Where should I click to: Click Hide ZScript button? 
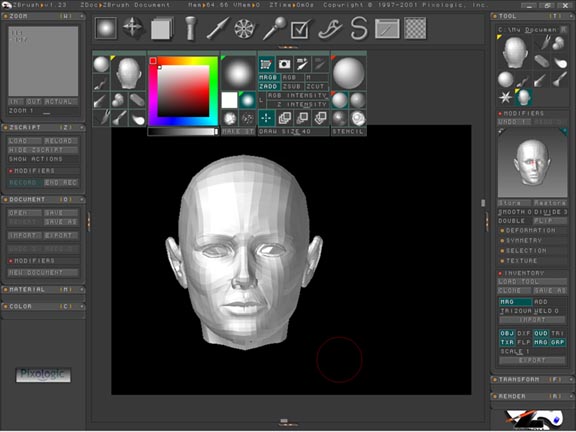[43, 150]
